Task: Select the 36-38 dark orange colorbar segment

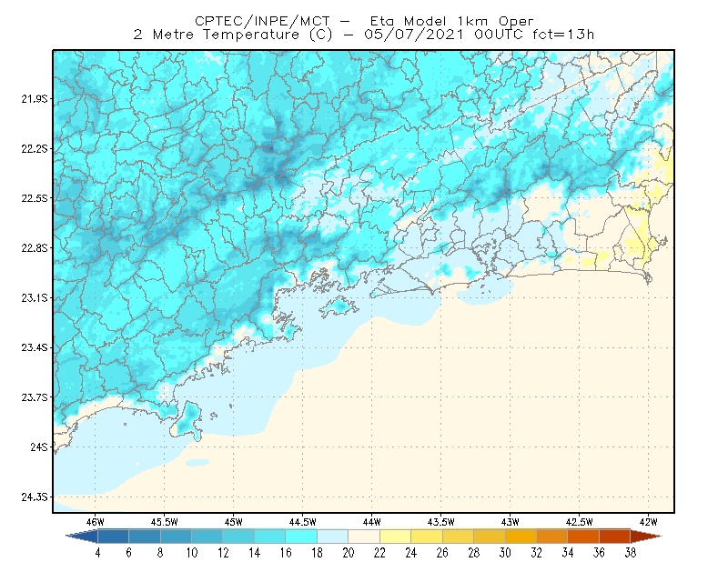Action: tap(615, 536)
